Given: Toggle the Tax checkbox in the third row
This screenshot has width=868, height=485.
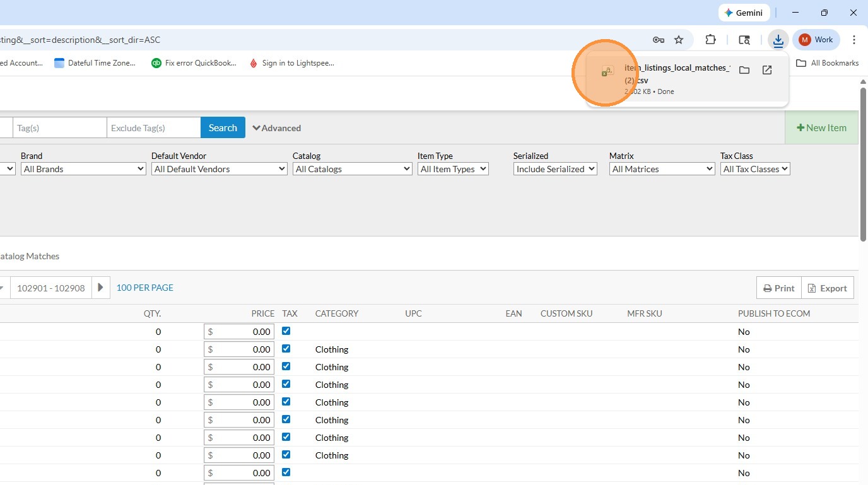Looking at the screenshot, I should (x=286, y=366).
